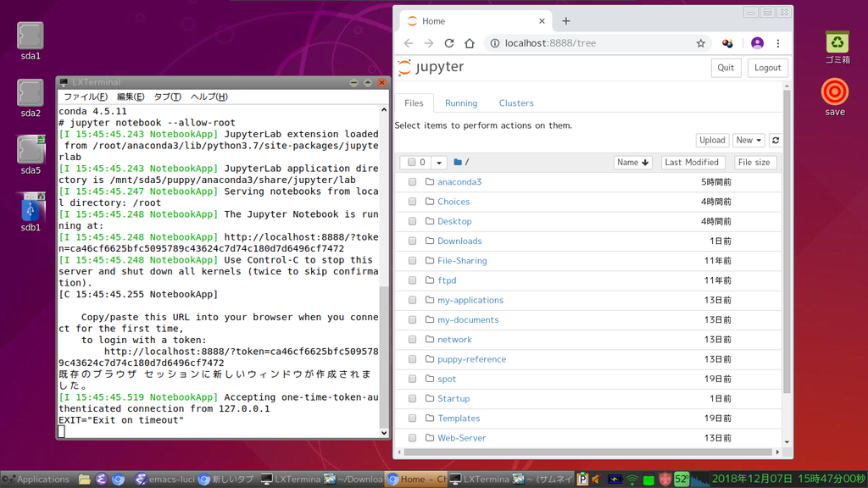Check the box next to ftpd
Screen dimensions: 868x488
[x=413, y=280]
